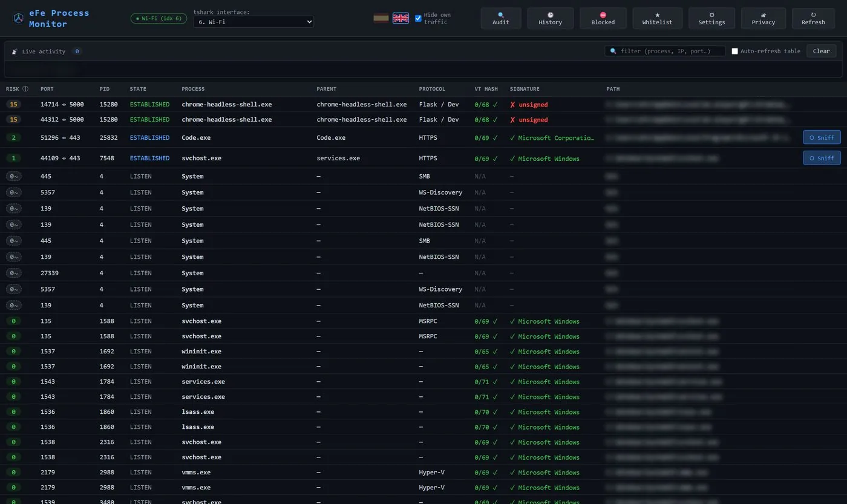Switch language with the blurred flag icon
This screenshot has height=504, width=847.
(381, 18)
